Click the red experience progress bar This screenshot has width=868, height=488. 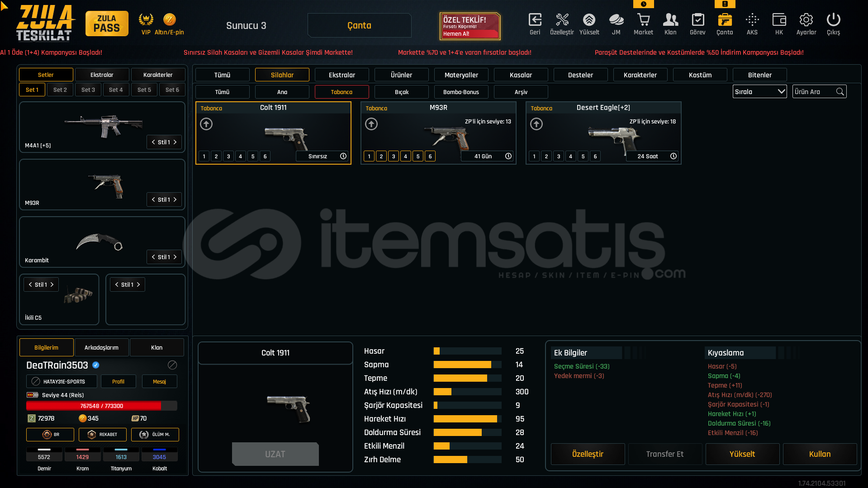tap(102, 406)
